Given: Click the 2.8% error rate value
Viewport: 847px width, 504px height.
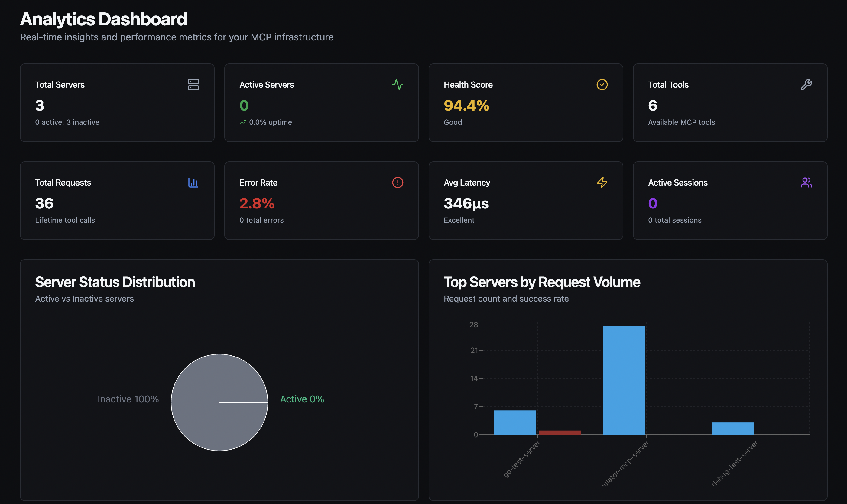Looking at the screenshot, I should tap(257, 203).
